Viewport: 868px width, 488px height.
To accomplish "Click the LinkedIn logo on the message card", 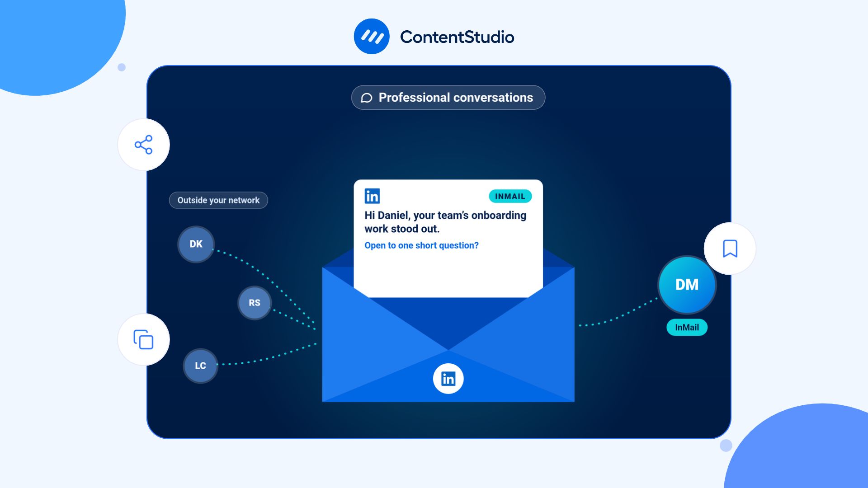I will [x=372, y=196].
